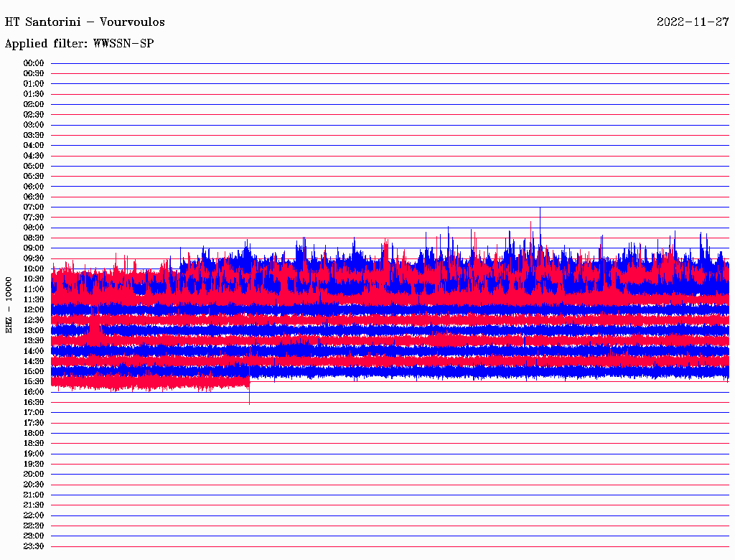Select the Applied filter: WWSSN-SP text
The width and height of the screenshot is (735, 560).
click(79, 44)
